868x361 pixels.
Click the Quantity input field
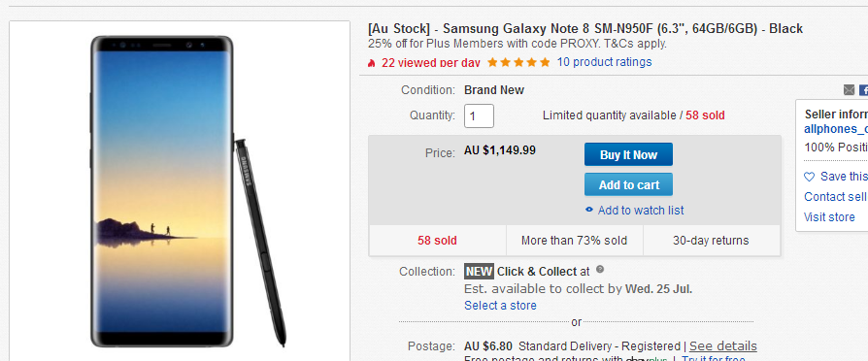tap(479, 116)
